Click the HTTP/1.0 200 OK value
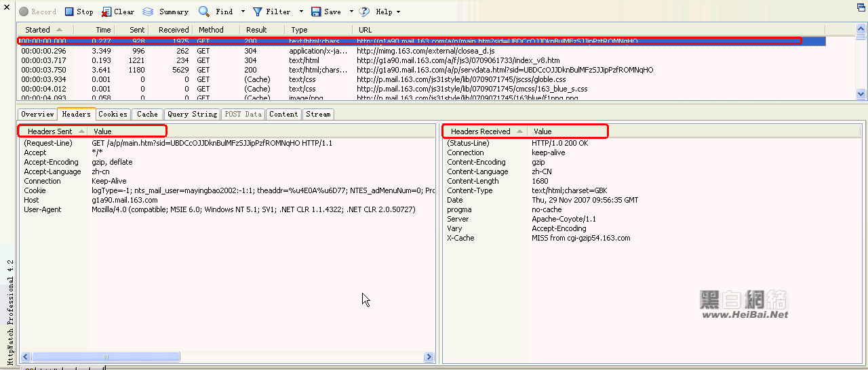The height and width of the screenshot is (370, 868). pyautogui.click(x=559, y=143)
